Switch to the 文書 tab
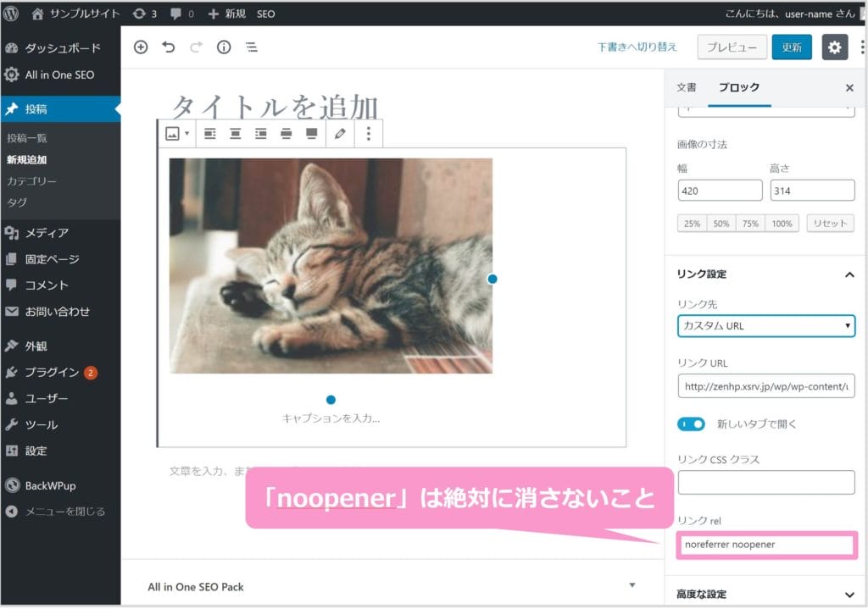 (x=687, y=87)
